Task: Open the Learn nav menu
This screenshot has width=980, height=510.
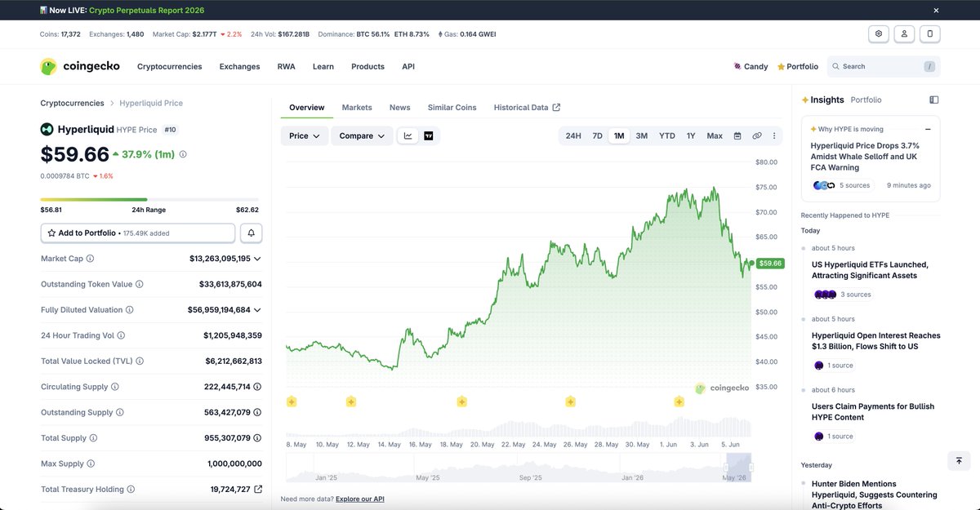Action: click(323, 67)
